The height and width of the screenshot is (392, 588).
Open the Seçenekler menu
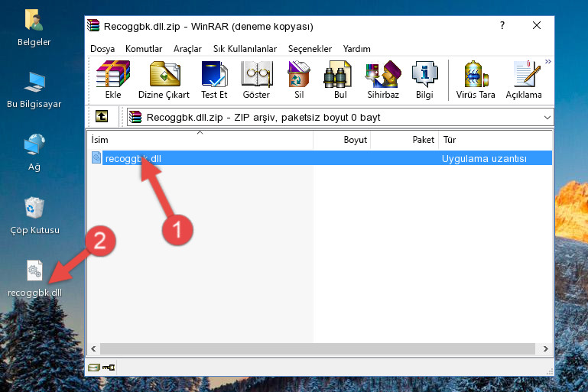pos(310,49)
